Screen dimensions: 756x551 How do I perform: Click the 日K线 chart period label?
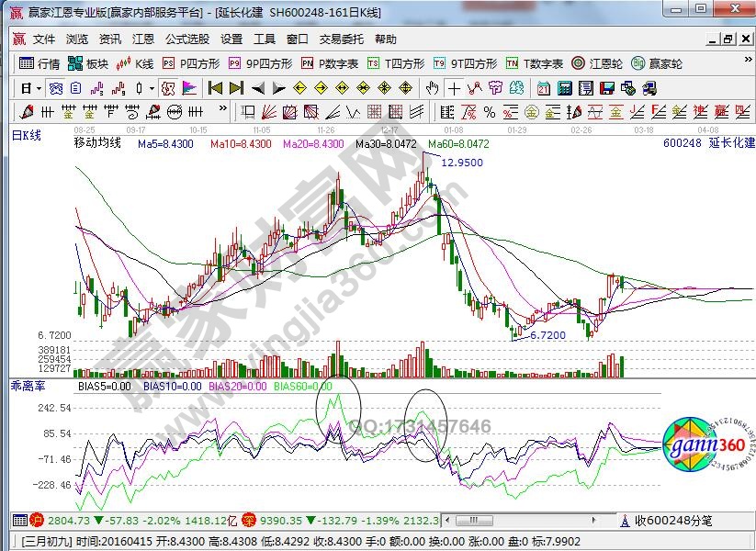tap(27, 135)
